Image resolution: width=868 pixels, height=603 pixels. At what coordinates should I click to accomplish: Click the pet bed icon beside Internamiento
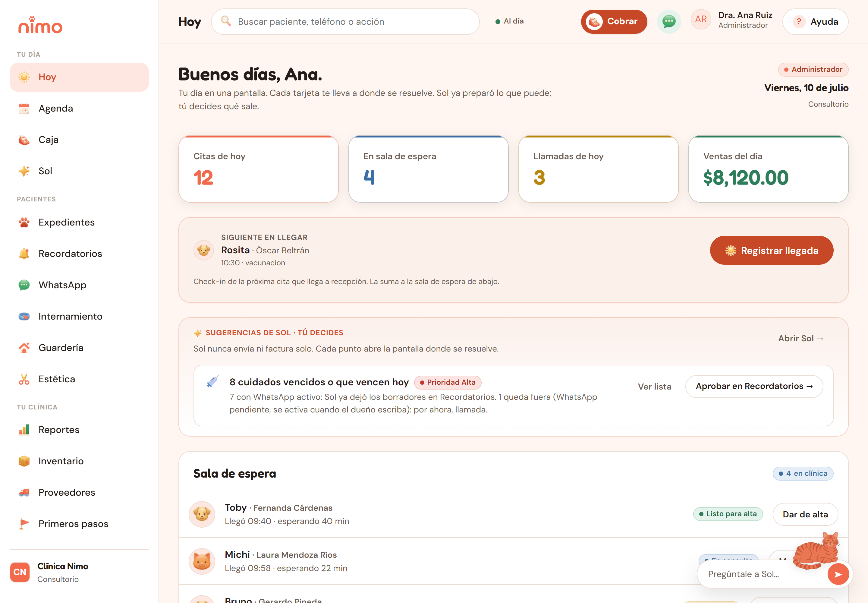click(24, 316)
